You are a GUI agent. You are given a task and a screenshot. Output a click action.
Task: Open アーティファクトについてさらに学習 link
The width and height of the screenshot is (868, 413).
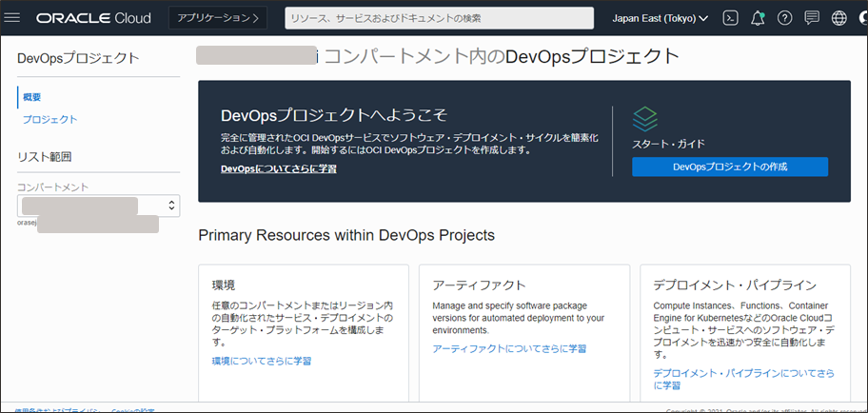click(x=509, y=349)
